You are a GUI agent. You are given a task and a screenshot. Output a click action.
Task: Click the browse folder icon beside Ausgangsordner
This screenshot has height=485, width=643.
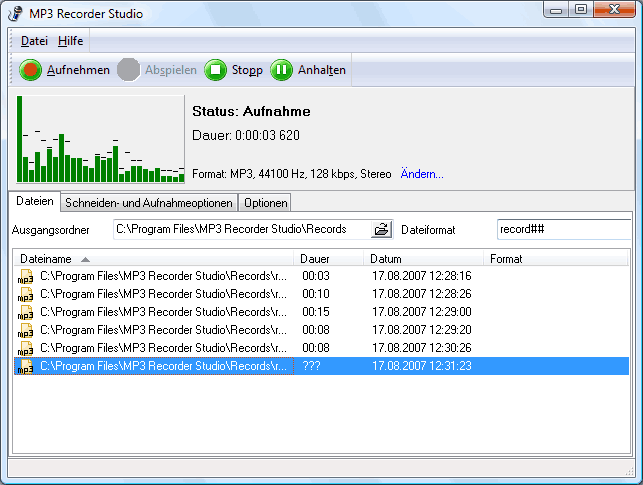point(381,229)
